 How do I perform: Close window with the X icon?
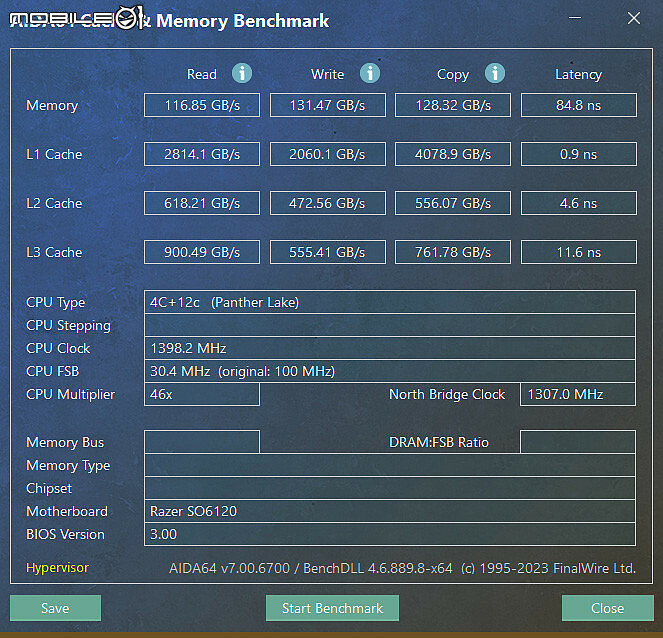[x=634, y=18]
